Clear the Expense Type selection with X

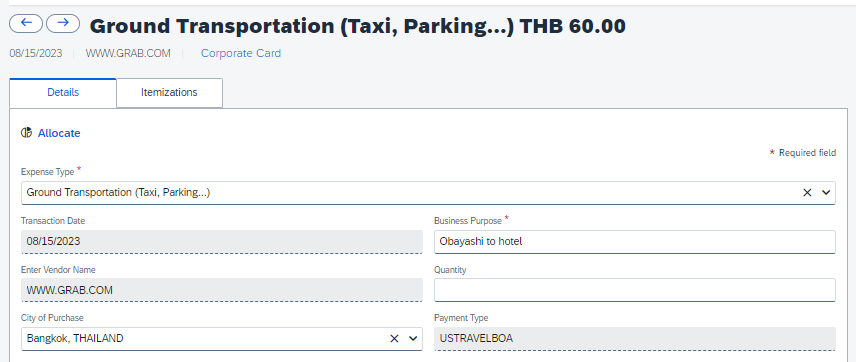(807, 192)
